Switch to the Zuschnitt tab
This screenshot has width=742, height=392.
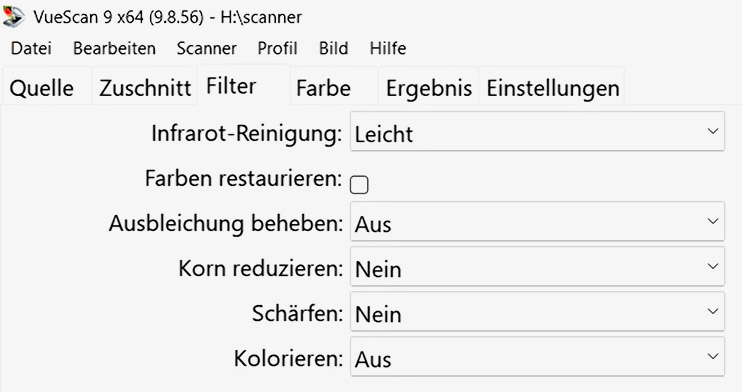click(x=145, y=86)
